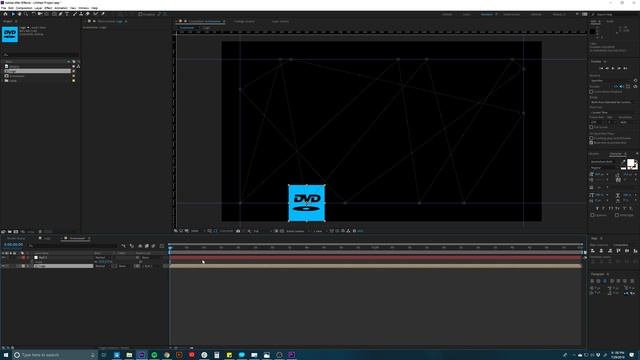
Task: Toggle the Snapping checkbox in toolbar
Action: [140, 14]
